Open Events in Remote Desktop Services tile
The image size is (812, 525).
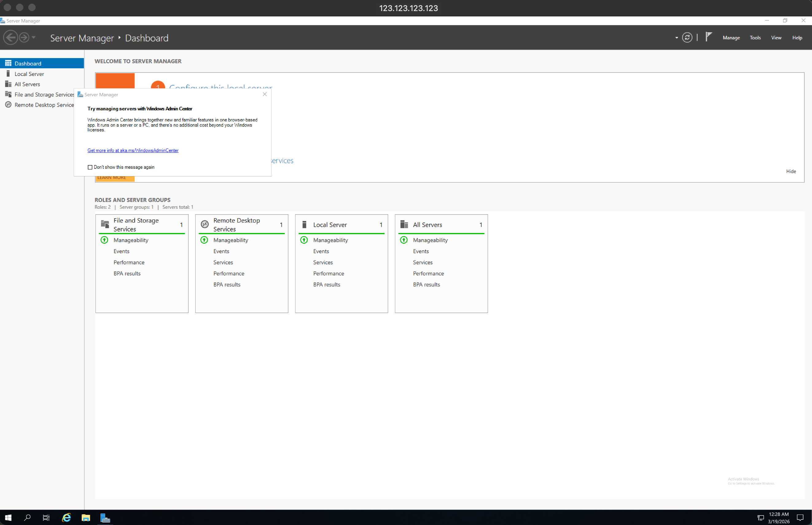(221, 251)
